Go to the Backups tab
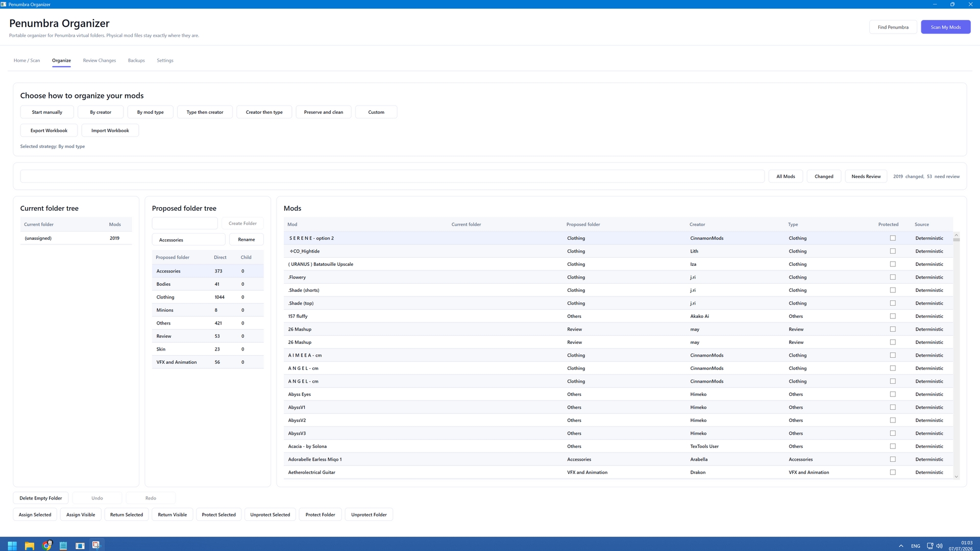This screenshot has width=980, height=551. pos(136,60)
